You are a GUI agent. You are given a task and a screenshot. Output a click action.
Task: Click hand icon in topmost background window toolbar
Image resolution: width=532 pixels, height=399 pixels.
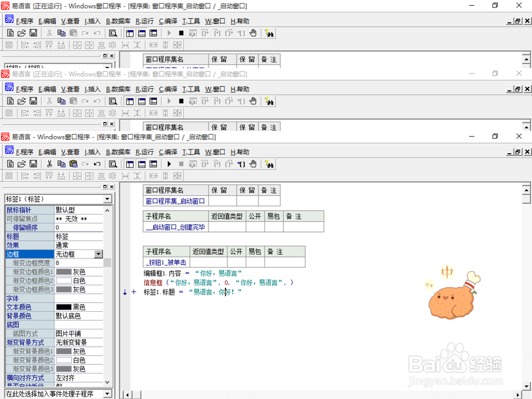point(253,33)
